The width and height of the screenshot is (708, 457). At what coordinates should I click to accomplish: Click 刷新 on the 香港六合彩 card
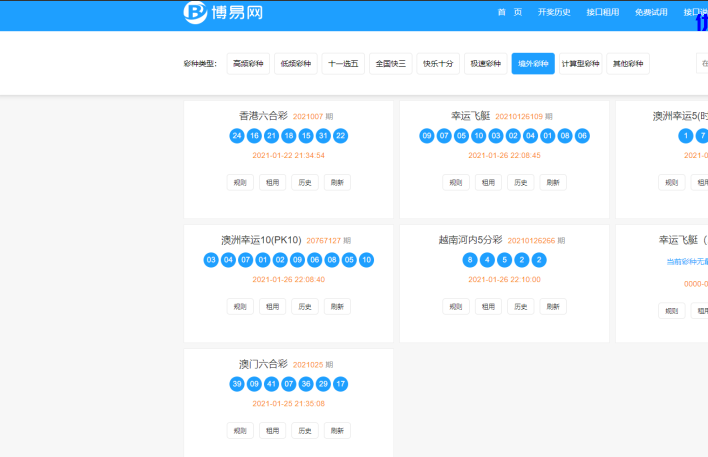point(337,182)
